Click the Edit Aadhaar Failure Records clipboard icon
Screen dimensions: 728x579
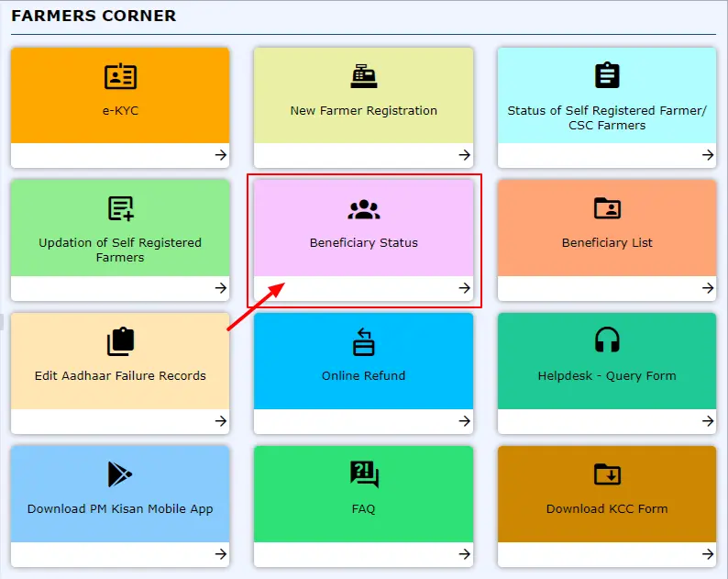[x=120, y=341]
